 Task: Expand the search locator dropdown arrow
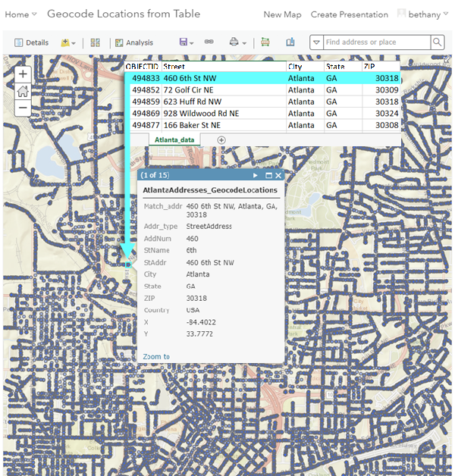point(316,42)
